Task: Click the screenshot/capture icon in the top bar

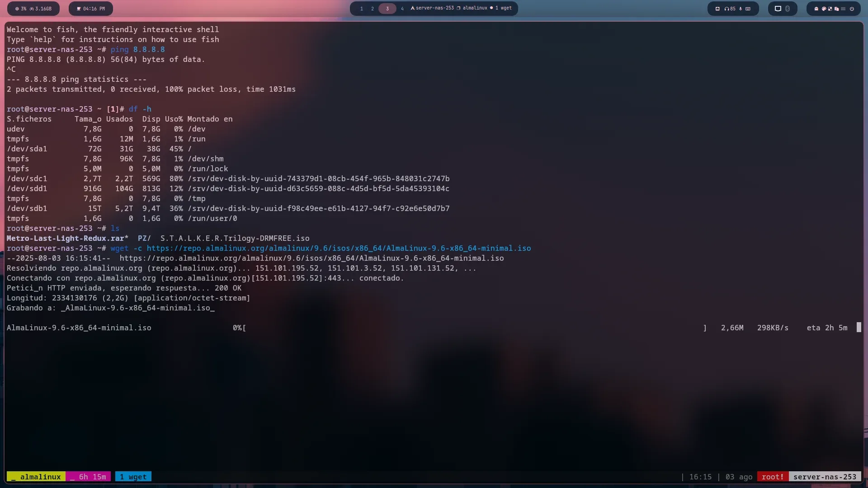Action: pyautogui.click(x=717, y=9)
